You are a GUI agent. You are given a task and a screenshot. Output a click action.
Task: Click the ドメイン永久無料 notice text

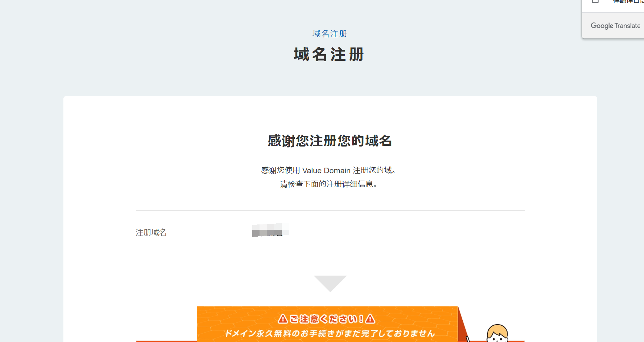click(330, 333)
